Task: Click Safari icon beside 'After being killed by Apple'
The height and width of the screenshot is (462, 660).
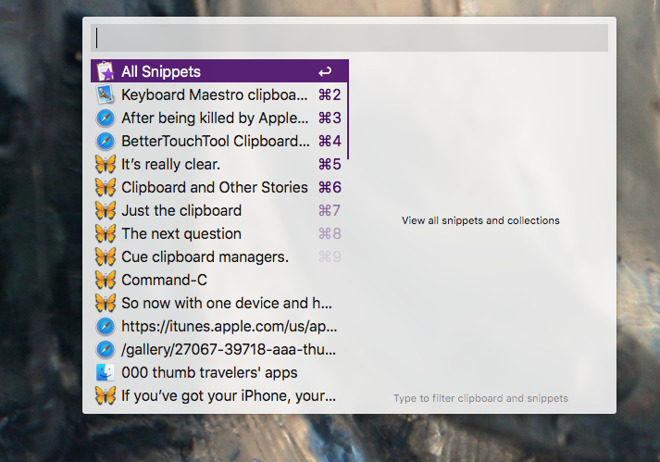Action: click(105, 118)
